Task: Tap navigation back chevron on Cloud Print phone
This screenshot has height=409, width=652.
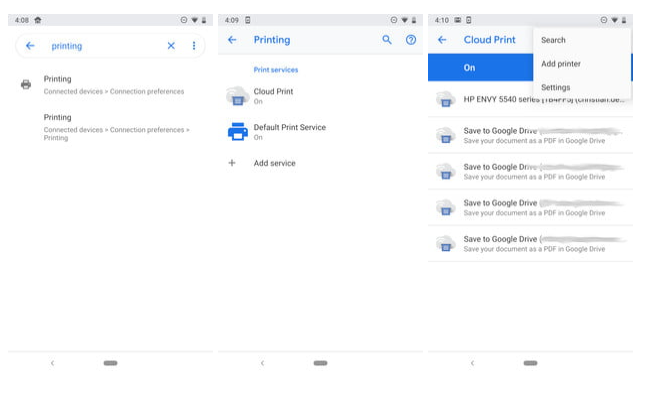Action: pyautogui.click(x=472, y=363)
